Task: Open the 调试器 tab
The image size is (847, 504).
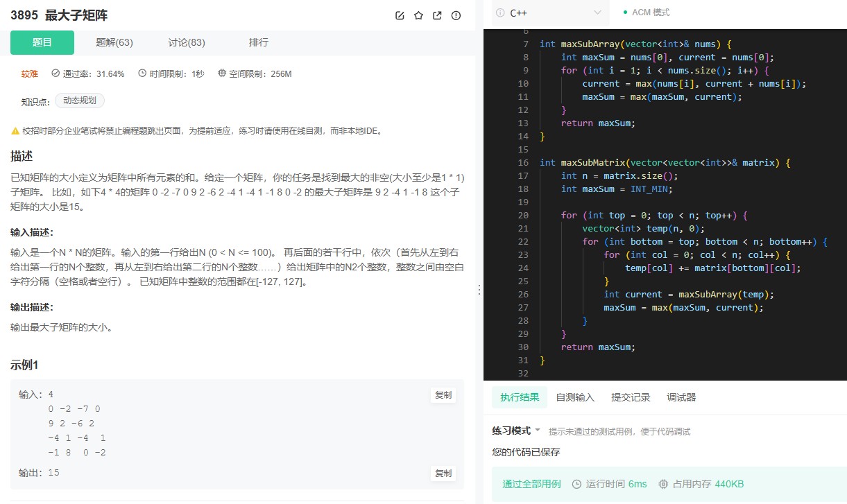Action: click(x=681, y=397)
